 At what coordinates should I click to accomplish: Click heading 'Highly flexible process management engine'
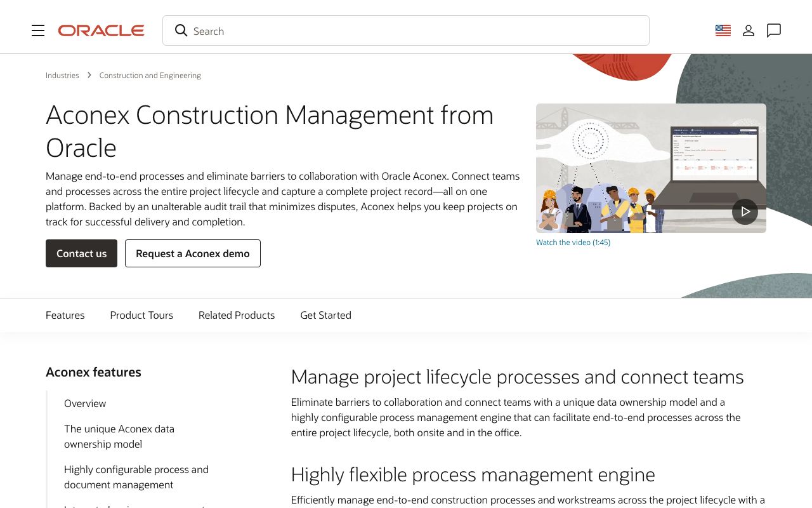(x=473, y=474)
